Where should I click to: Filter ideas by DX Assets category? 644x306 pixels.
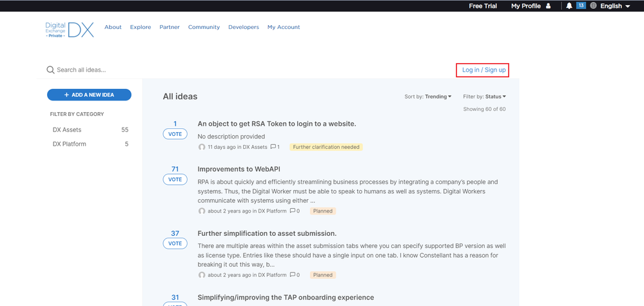pyautogui.click(x=67, y=129)
